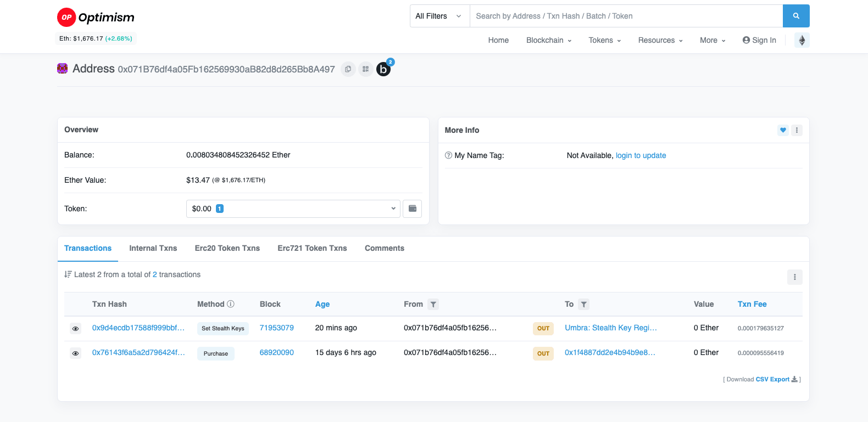The image size is (868, 422).
Task: Filter by To address funnel icon
Action: 583,304
